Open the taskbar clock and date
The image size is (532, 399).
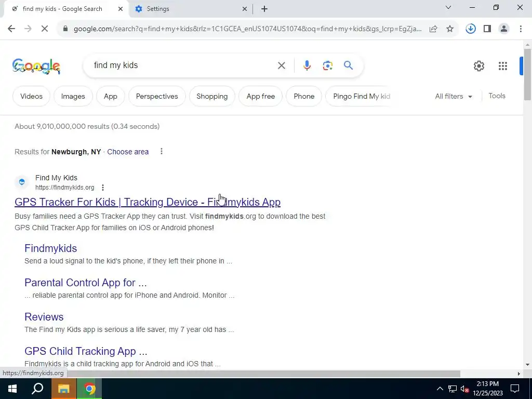click(487, 389)
